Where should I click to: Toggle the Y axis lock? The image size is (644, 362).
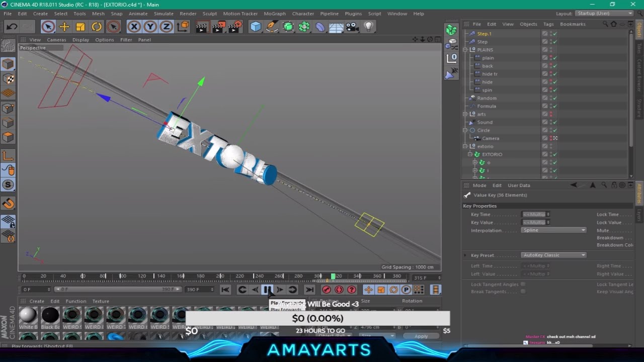tap(150, 27)
